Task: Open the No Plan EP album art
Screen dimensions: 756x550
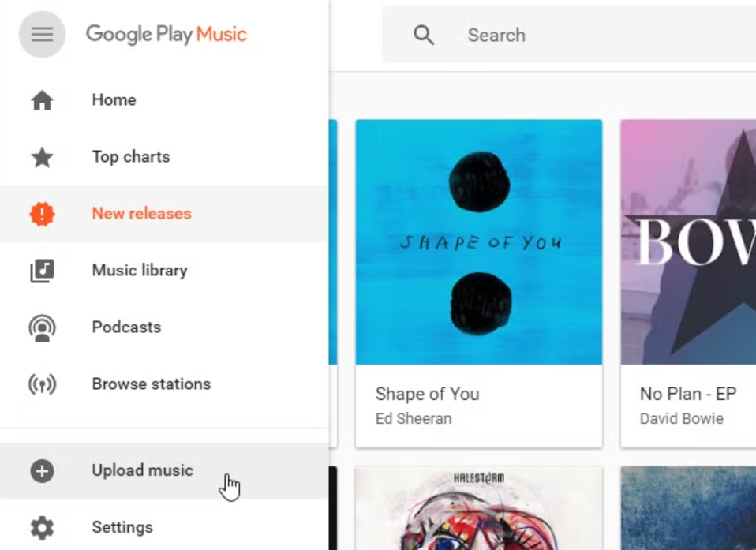Action: click(688, 241)
